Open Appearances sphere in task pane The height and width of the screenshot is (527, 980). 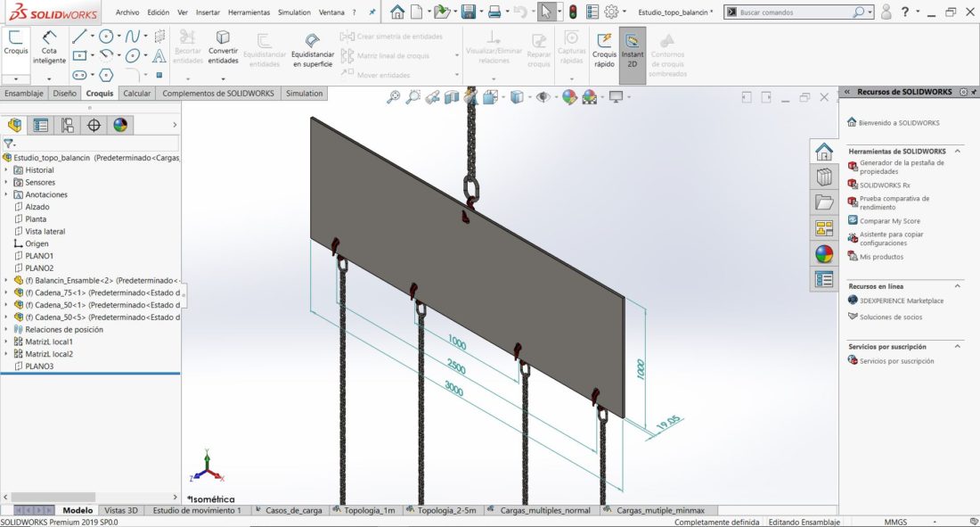(824, 254)
